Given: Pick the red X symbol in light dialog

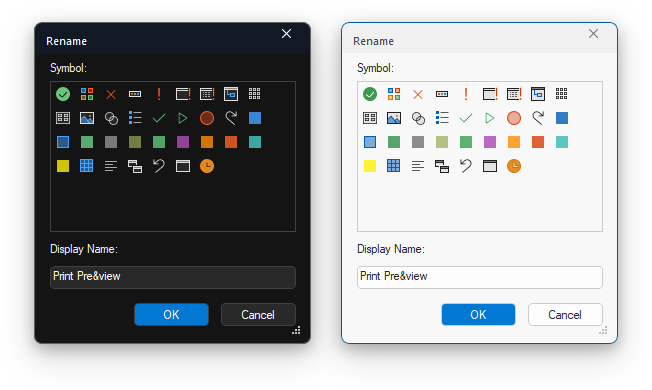Looking at the screenshot, I should 418,94.
